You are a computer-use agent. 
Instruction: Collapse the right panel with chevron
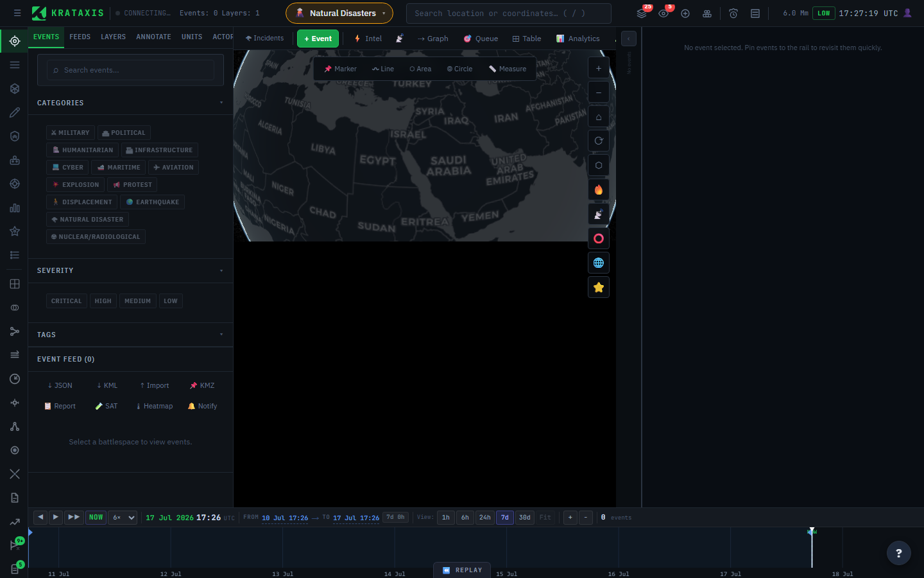tap(629, 39)
